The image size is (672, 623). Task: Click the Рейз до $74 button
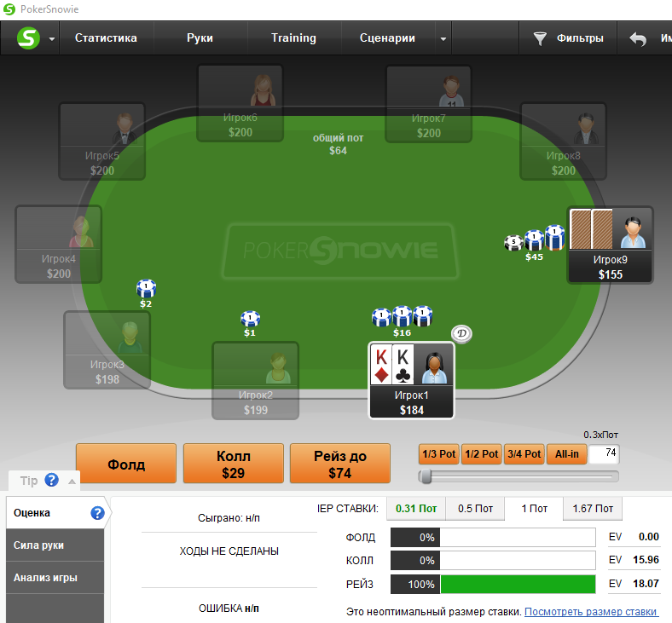(340, 464)
